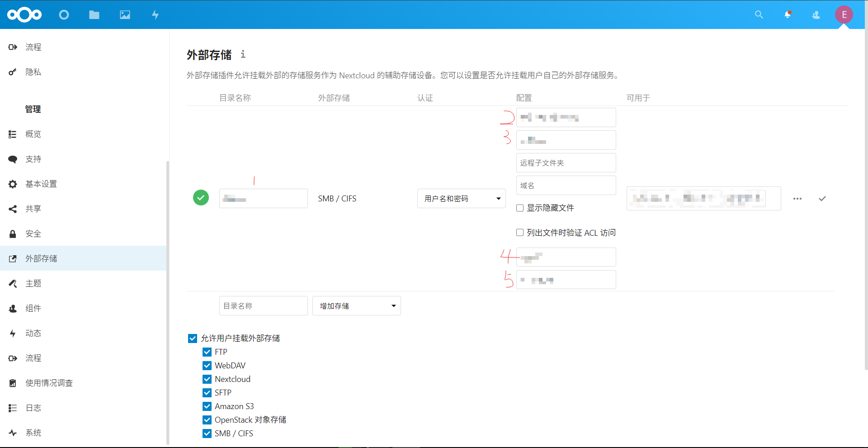Click the 支持 chat bubble icon
This screenshot has height=448, width=868.
point(13,159)
